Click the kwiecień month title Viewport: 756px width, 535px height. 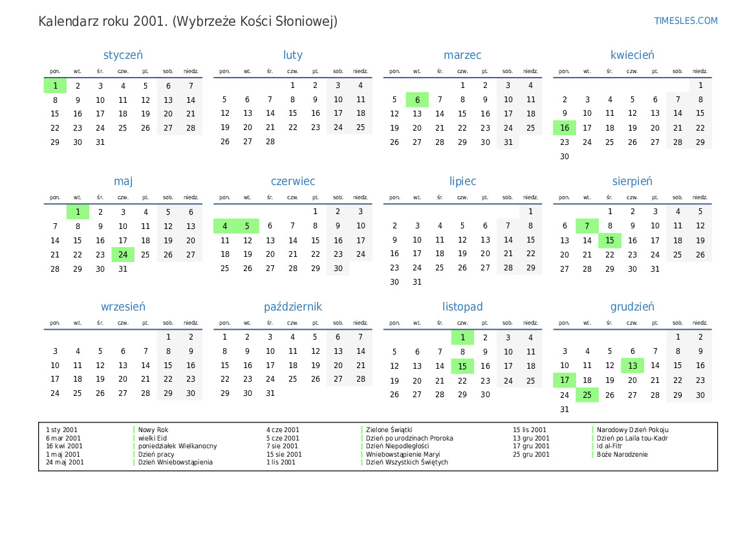[632, 56]
